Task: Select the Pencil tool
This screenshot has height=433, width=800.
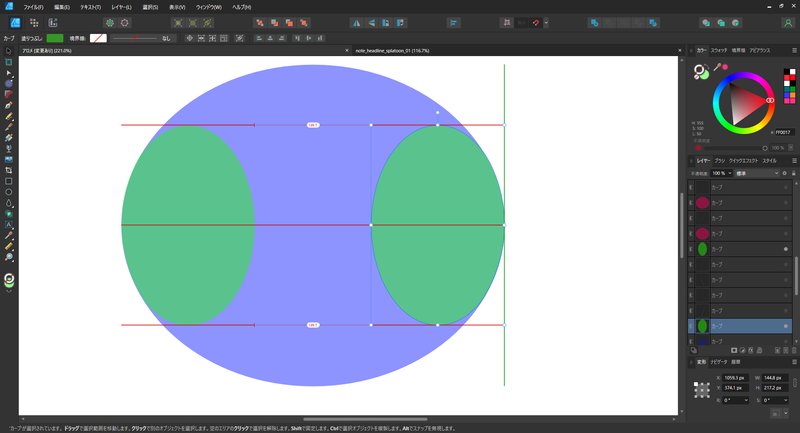Action: pos(9,116)
